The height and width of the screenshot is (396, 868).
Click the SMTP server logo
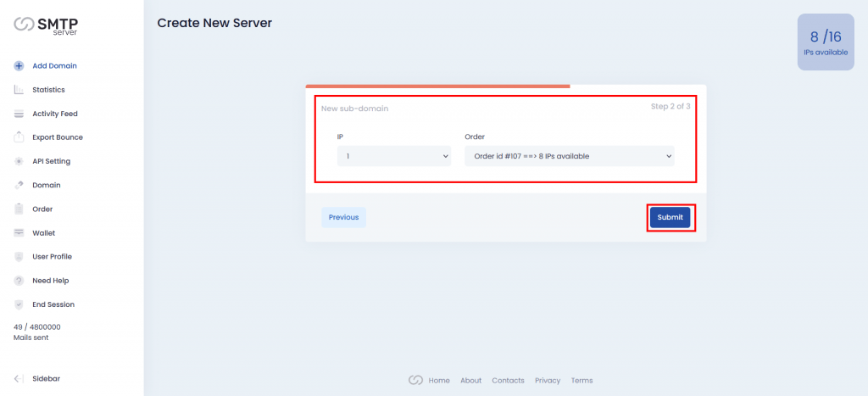[46, 25]
